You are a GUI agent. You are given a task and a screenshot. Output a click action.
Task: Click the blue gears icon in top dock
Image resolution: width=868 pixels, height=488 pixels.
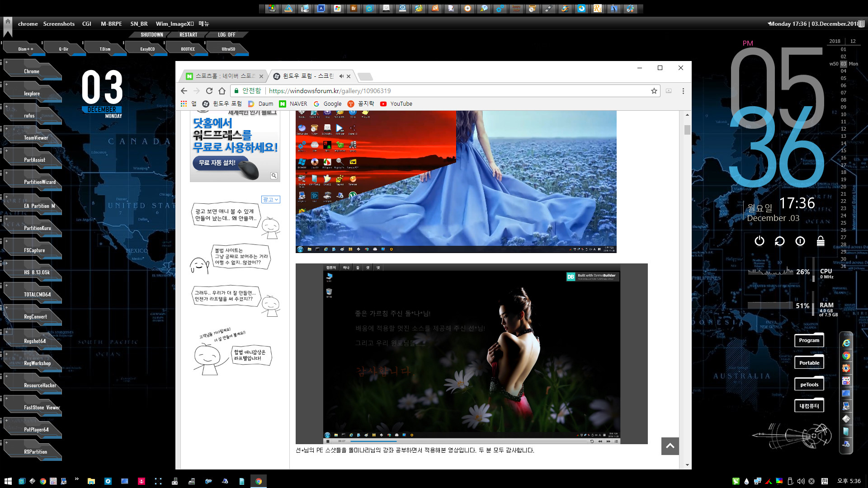pos(500,8)
